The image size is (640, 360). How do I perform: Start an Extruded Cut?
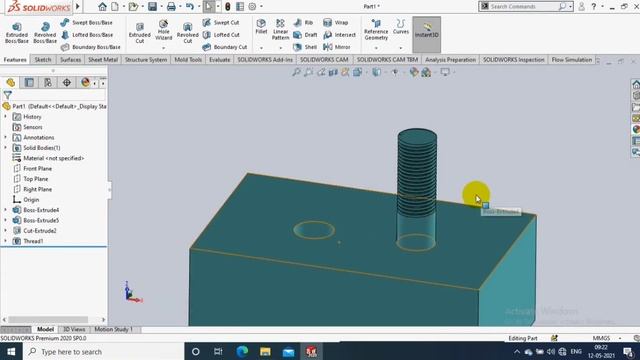click(140, 33)
